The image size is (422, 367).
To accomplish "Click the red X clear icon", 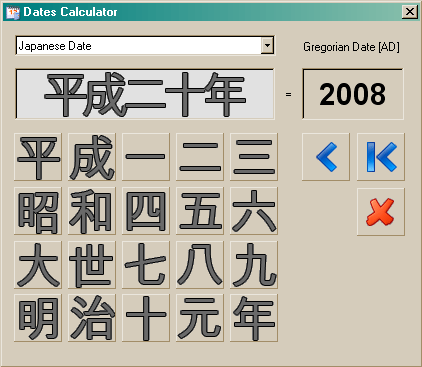I will tap(381, 212).
